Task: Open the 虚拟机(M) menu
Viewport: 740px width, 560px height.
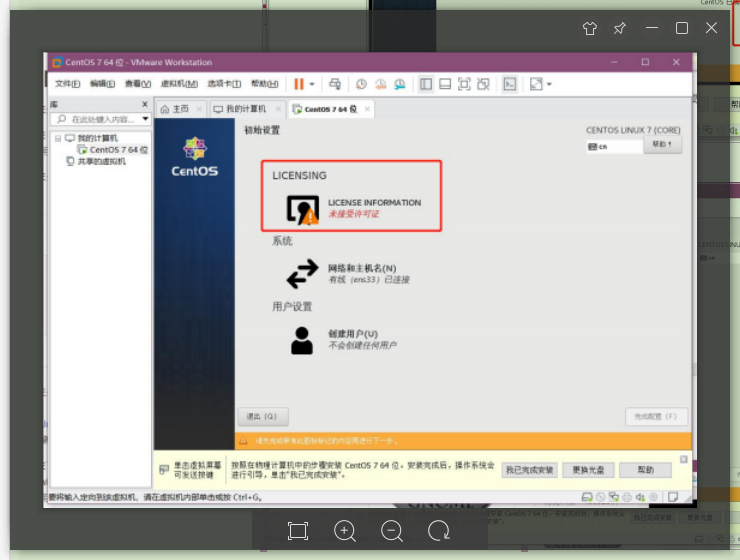Action: coord(179,84)
